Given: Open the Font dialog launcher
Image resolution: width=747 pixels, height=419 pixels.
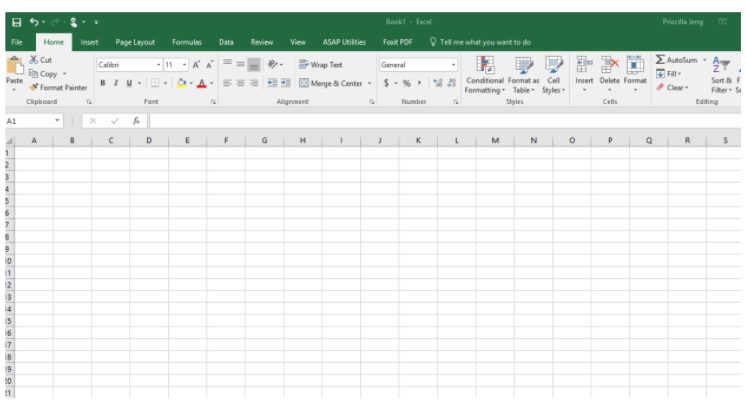Looking at the screenshot, I should pos(213,102).
